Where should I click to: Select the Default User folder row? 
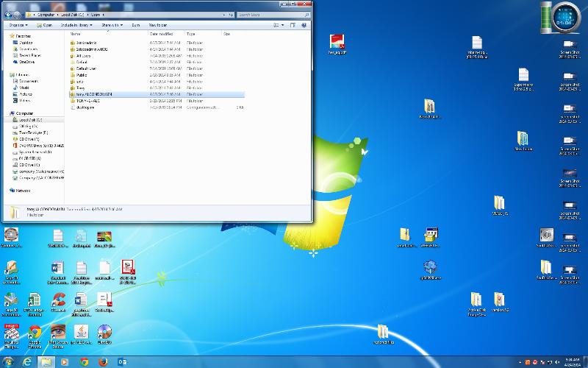tap(157, 68)
